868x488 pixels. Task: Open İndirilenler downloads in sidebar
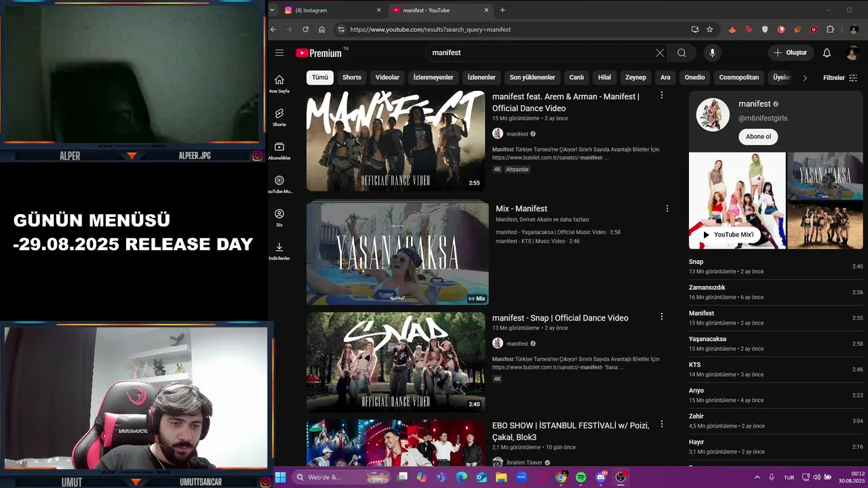tap(279, 251)
